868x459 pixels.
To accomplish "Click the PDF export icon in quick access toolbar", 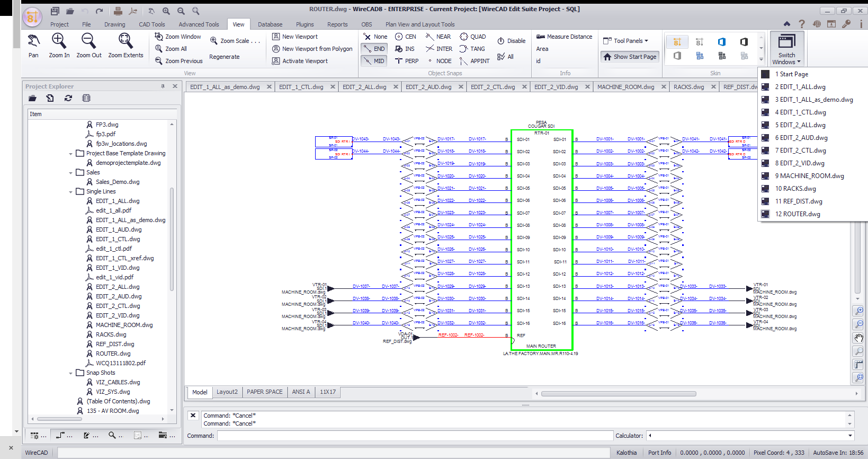I will (x=133, y=11).
